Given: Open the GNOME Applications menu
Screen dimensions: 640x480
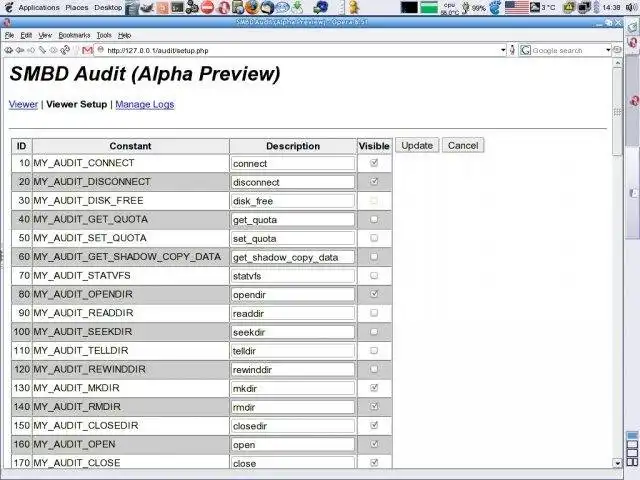Looking at the screenshot, I should tap(39, 7).
